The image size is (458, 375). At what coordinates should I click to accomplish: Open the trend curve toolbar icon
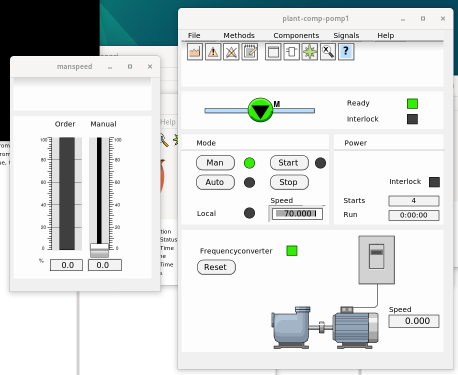pyautogui.click(x=195, y=52)
